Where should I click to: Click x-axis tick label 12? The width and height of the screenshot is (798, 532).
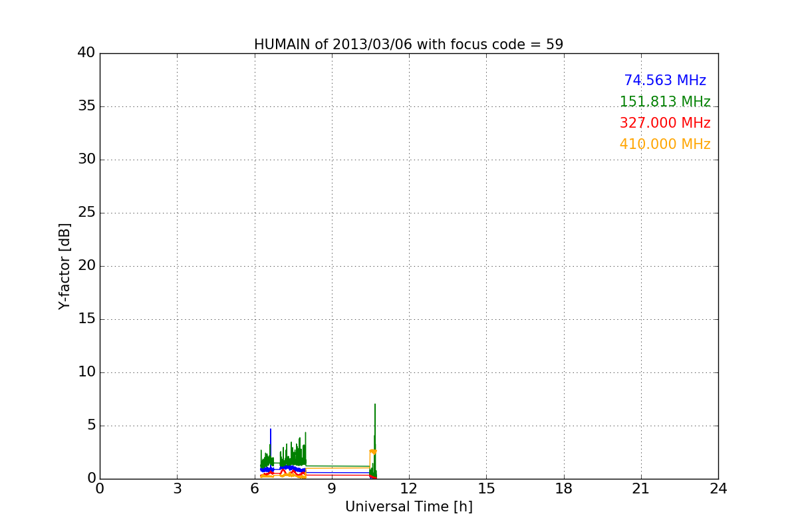[409, 489]
